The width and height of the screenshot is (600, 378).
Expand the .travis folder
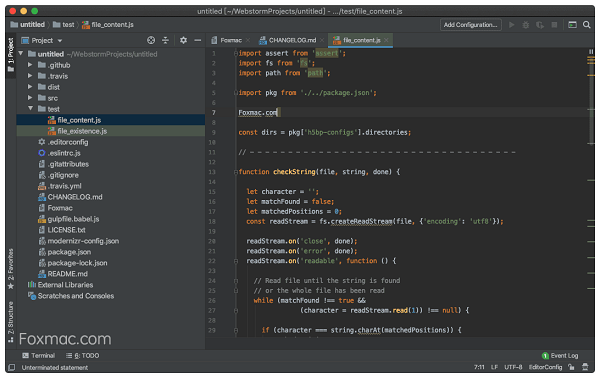(x=30, y=76)
